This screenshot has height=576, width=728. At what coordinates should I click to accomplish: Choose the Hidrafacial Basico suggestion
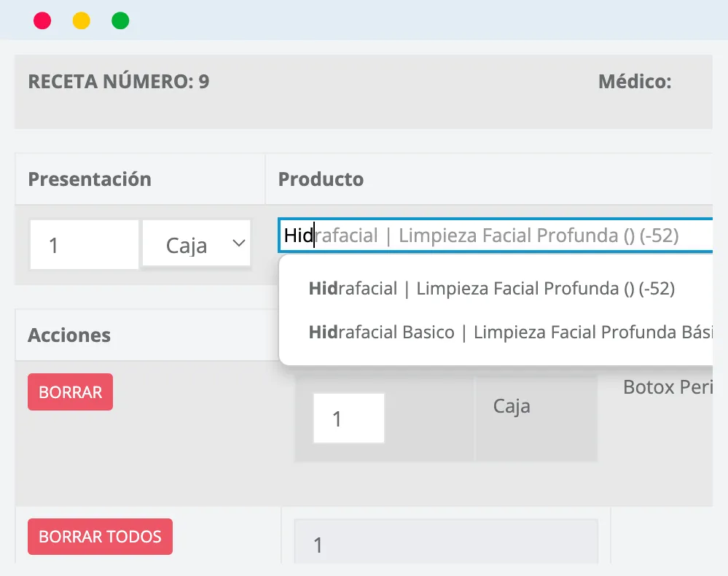coord(510,332)
